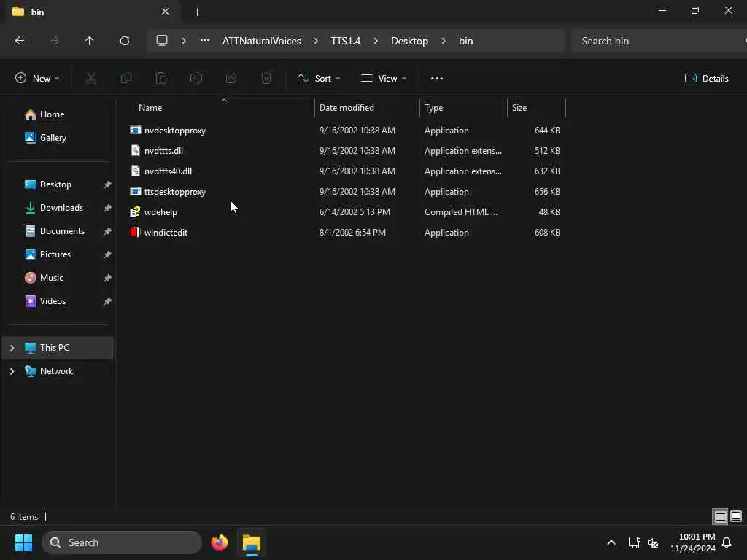This screenshot has width=747, height=560.
Task: Open the notification bell icon
Action: point(727,542)
